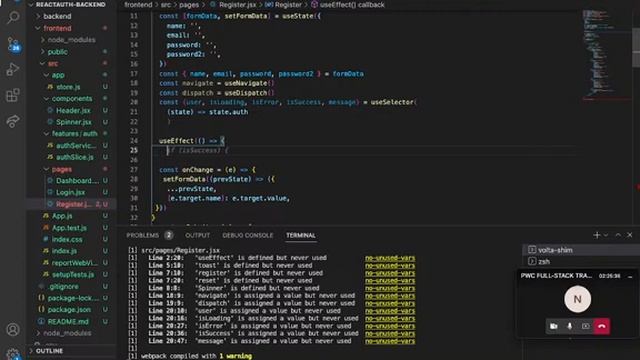
Task: Collapse the frontend folder
Action: coord(57,28)
